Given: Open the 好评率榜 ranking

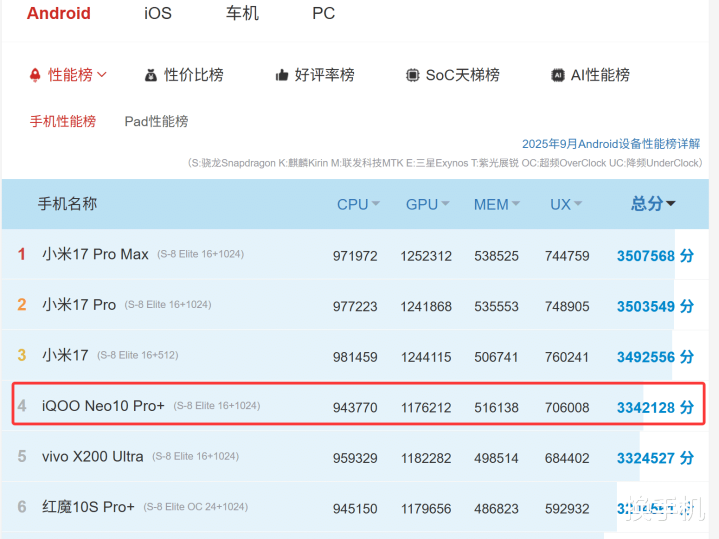Looking at the screenshot, I should [x=324, y=75].
